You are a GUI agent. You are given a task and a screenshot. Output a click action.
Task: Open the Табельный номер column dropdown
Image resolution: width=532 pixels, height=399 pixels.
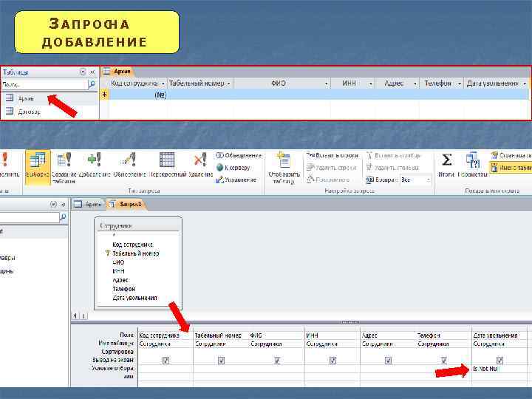click(x=228, y=83)
